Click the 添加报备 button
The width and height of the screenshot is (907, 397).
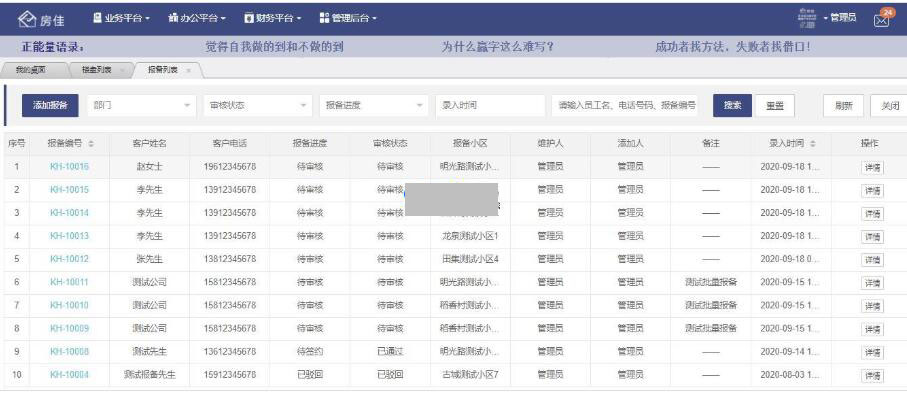50,105
